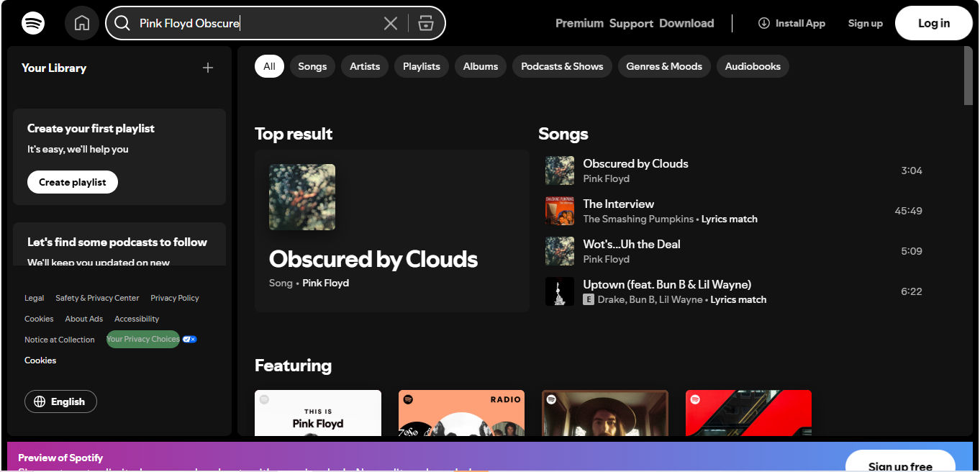Image resolution: width=980 pixels, height=472 pixels.
Task: Open the Obscured by Clouds top result artwork
Action: [x=301, y=196]
